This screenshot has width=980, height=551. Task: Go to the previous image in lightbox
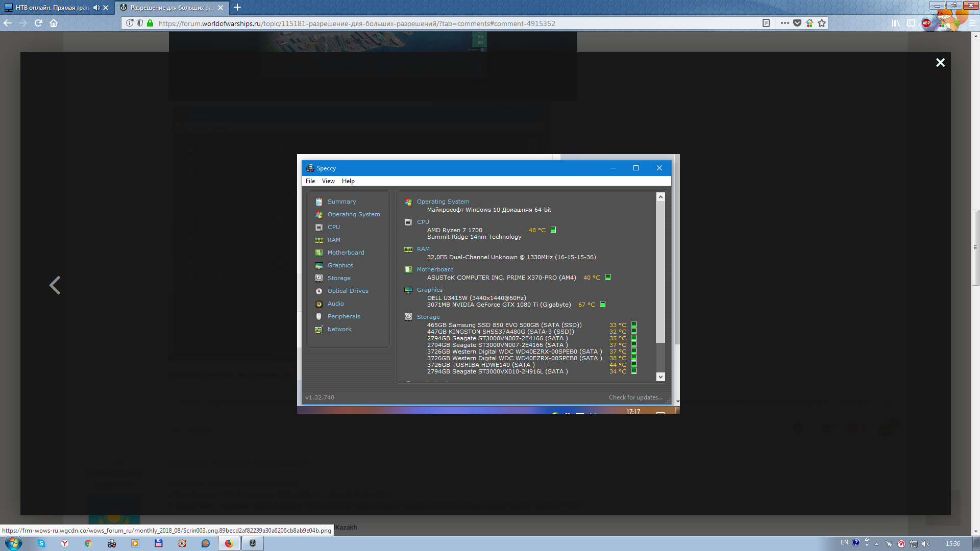tap(55, 285)
